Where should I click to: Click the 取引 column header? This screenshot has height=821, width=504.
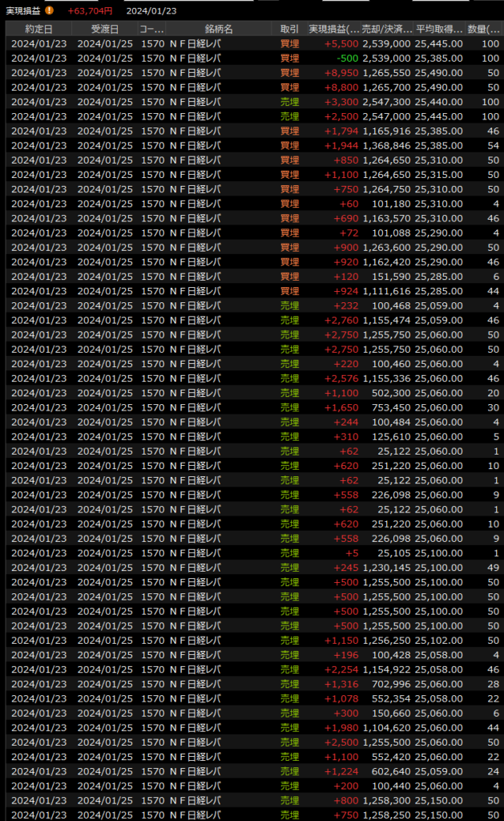(x=289, y=29)
